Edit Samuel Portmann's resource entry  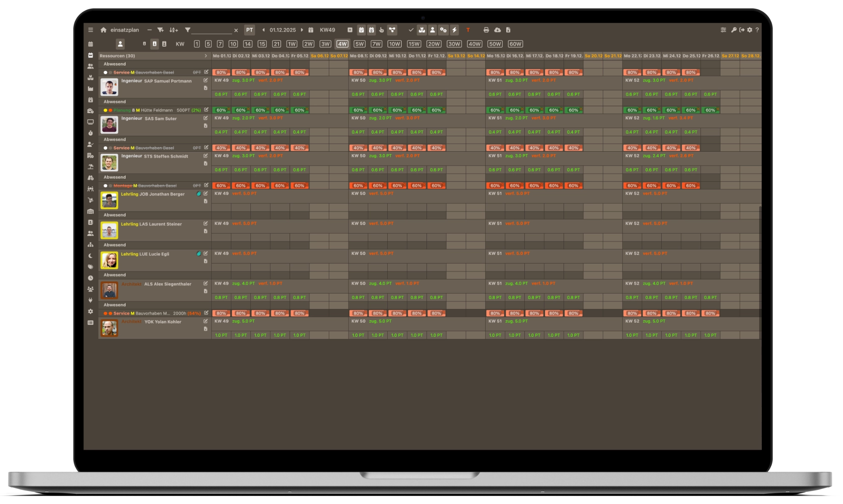click(206, 80)
